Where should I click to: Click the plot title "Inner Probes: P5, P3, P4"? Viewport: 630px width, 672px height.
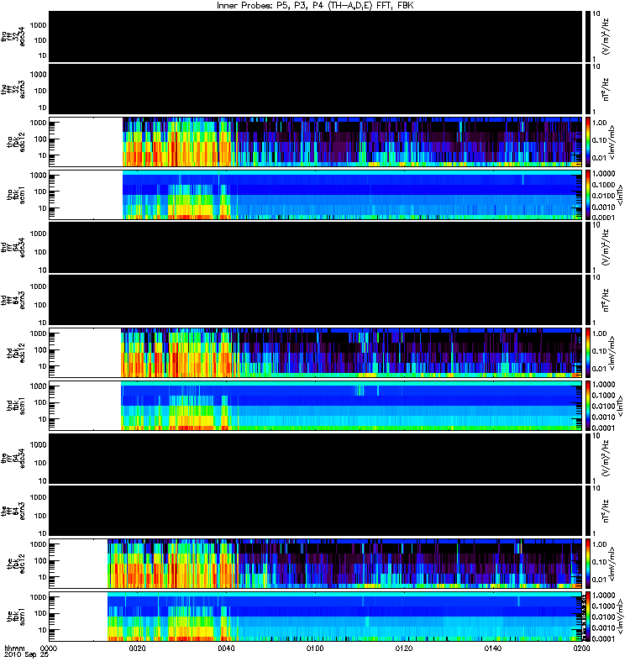pyautogui.click(x=269, y=5)
